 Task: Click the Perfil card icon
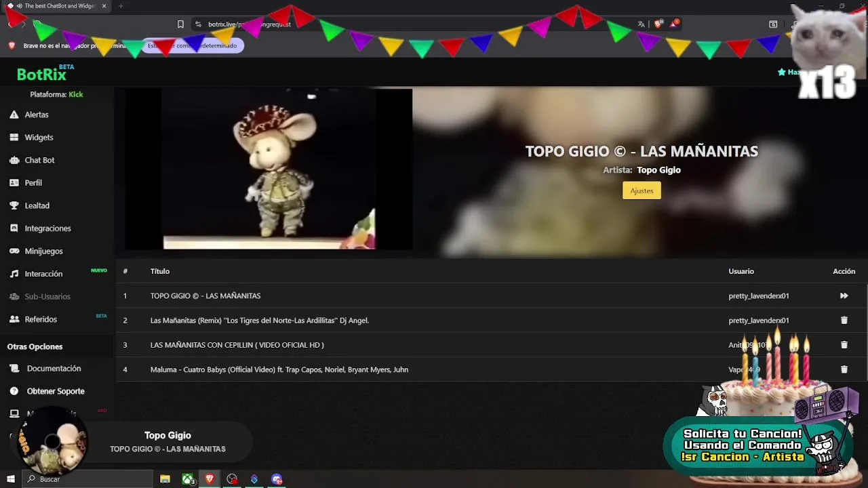[x=14, y=182]
